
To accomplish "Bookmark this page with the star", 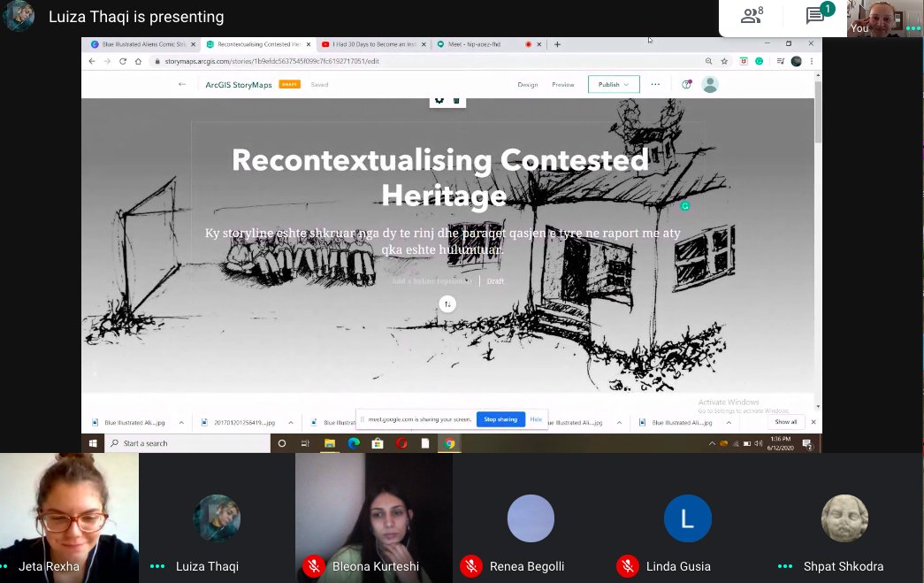I will 724,61.
